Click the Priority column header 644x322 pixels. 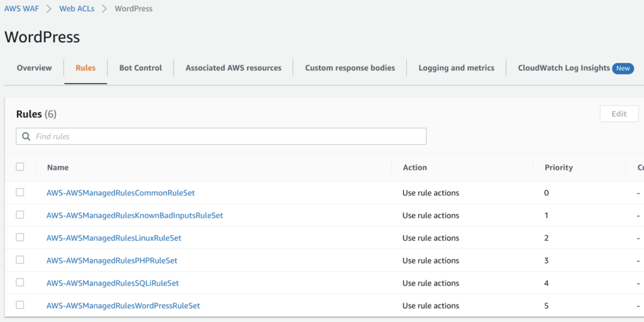[x=558, y=167]
